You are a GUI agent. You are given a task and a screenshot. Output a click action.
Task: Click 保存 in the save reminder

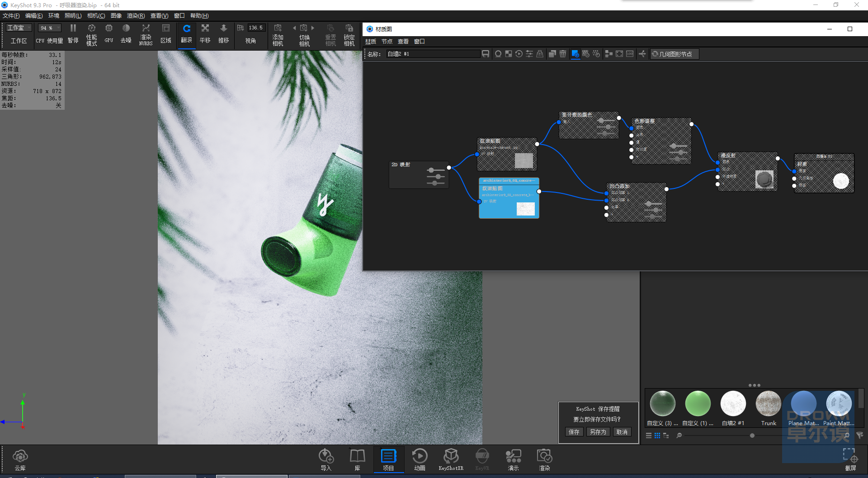[x=574, y=432]
